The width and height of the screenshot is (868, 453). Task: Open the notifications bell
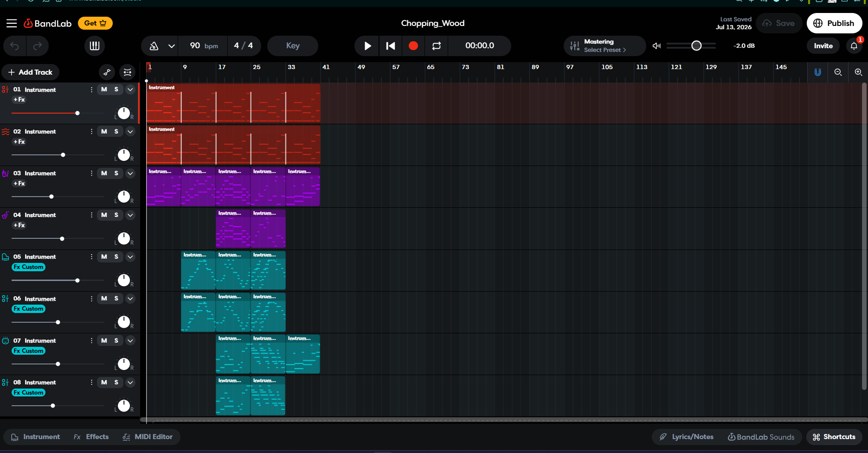[854, 46]
